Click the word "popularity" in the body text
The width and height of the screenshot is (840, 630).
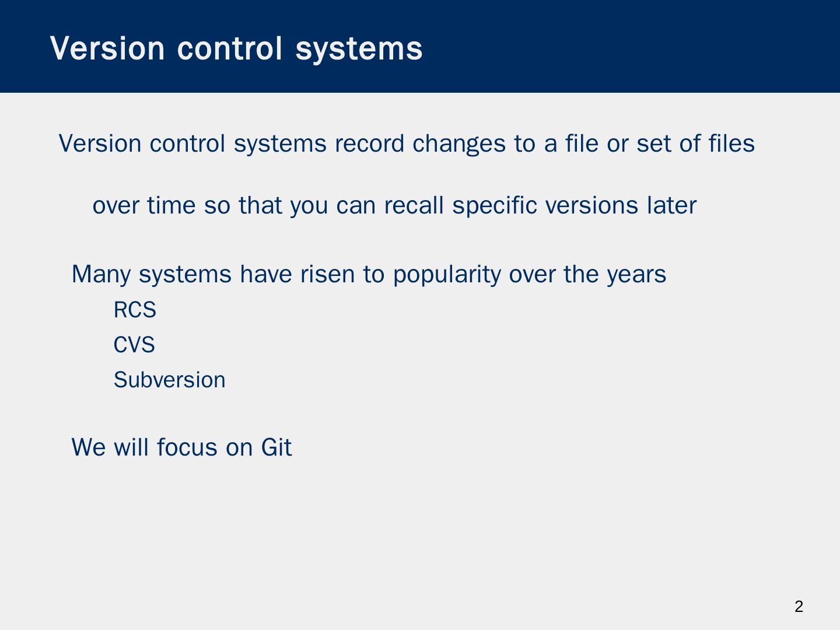click(x=447, y=274)
